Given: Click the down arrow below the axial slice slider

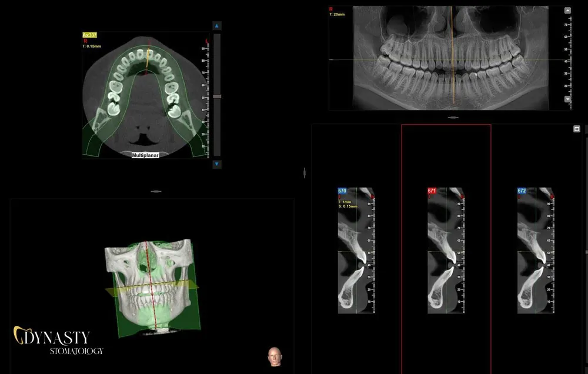Looking at the screenshot, I should tap(217, 165).
